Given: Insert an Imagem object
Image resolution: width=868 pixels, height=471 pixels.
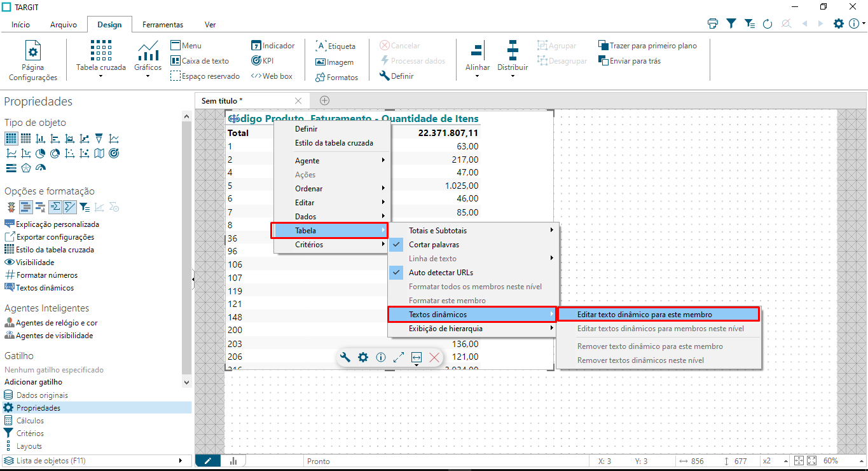Looking at the screenshot, I should (334, 62).
